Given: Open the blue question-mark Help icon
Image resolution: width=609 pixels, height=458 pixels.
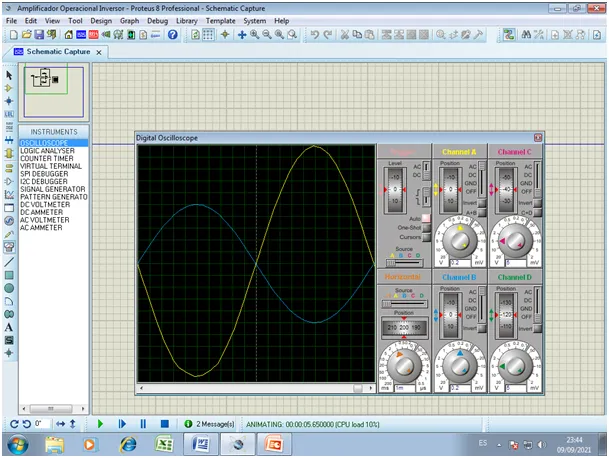Looking at the screenshot, I should [172, 35].
